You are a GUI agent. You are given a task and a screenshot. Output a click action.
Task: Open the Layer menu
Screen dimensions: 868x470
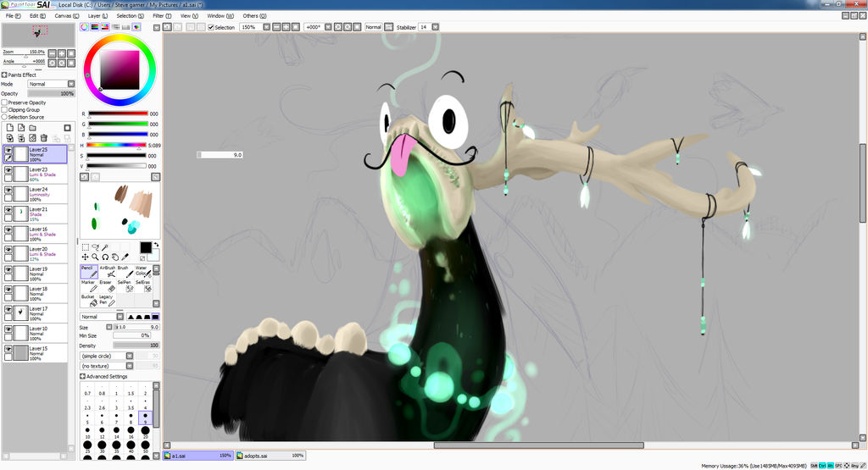97,16
